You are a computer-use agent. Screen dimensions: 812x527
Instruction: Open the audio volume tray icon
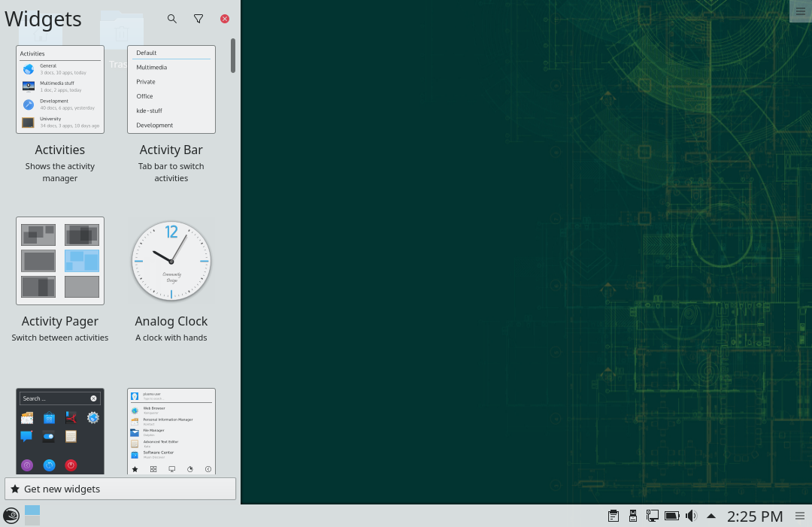tap(691, 516)
